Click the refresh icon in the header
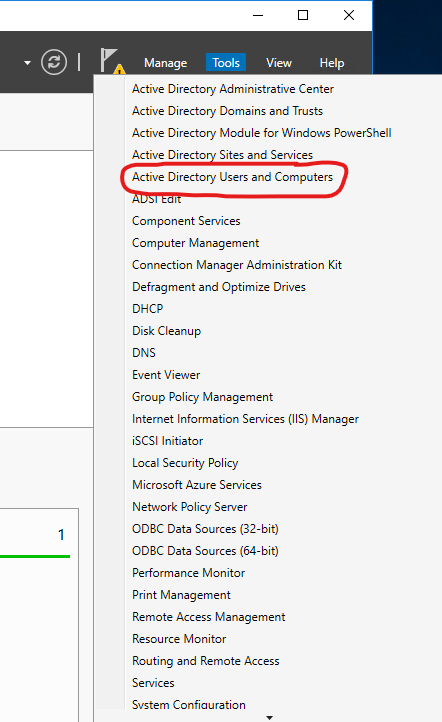Screen dimensions: 442x722 [x=54, y=62]
